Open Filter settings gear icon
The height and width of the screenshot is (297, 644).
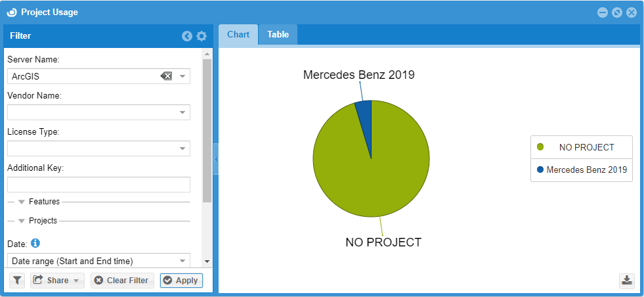pyautogui.click(x=202, y=36)
